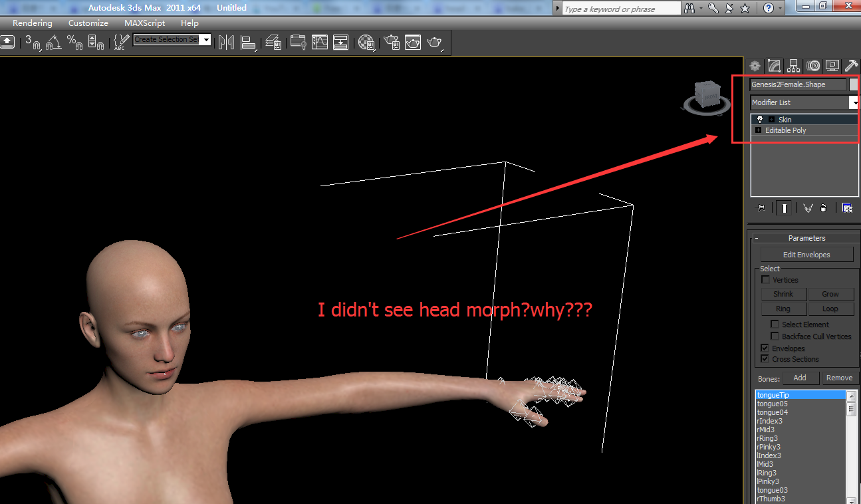Open the Favorites star icon

coord(745,8)
